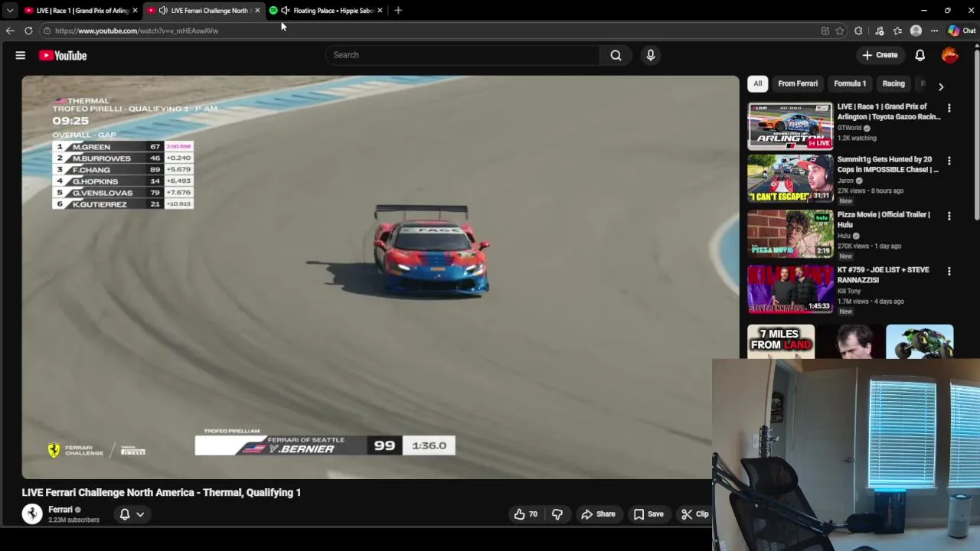Open tab search dropdown arrow

tap(9, 11)
